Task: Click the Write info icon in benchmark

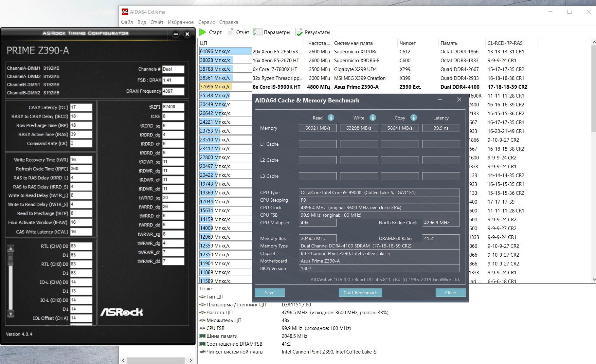Action: tap(372, 118)
